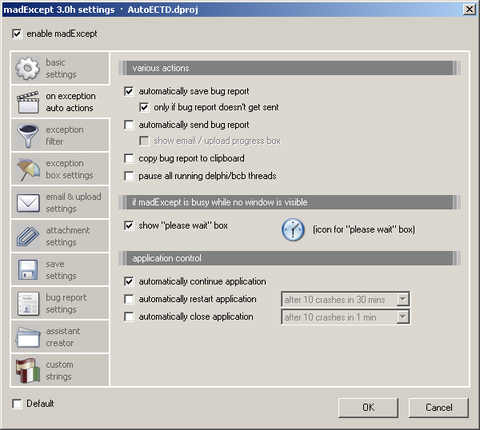This screenshot has width=480, height=430.
Task: Click the "please wait" box clock icon
Action: click(293, 230)
